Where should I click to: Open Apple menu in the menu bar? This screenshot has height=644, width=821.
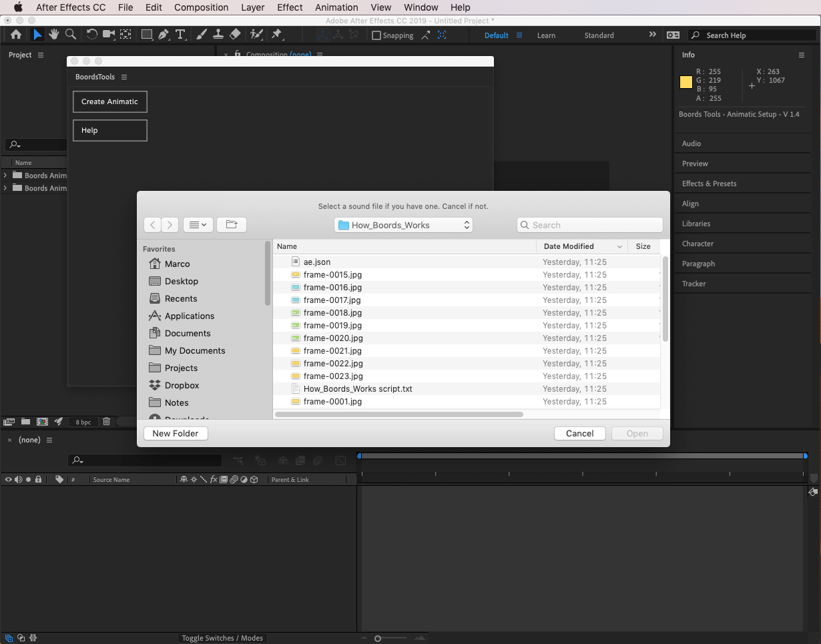(18, 7)
